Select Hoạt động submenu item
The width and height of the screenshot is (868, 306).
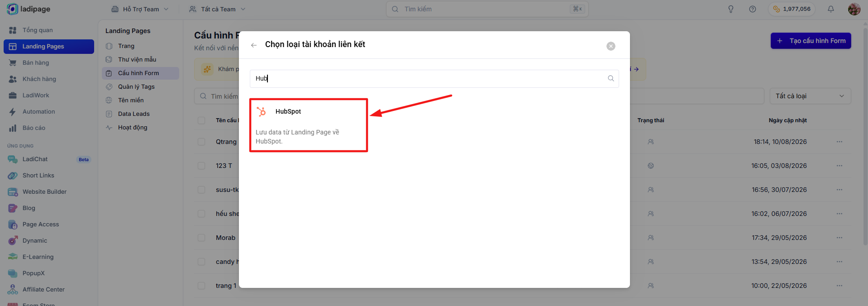coord(140,127)
